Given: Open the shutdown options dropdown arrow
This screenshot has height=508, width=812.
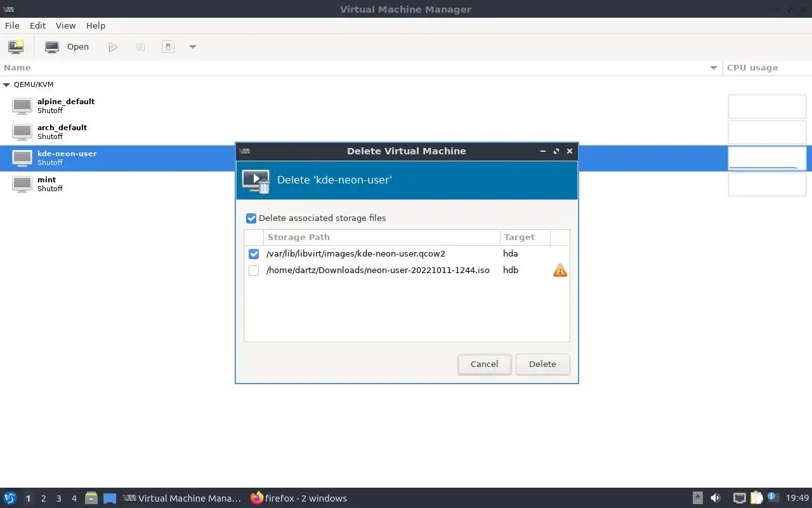Looking at the screenshot, I should [x=193, y=47].
